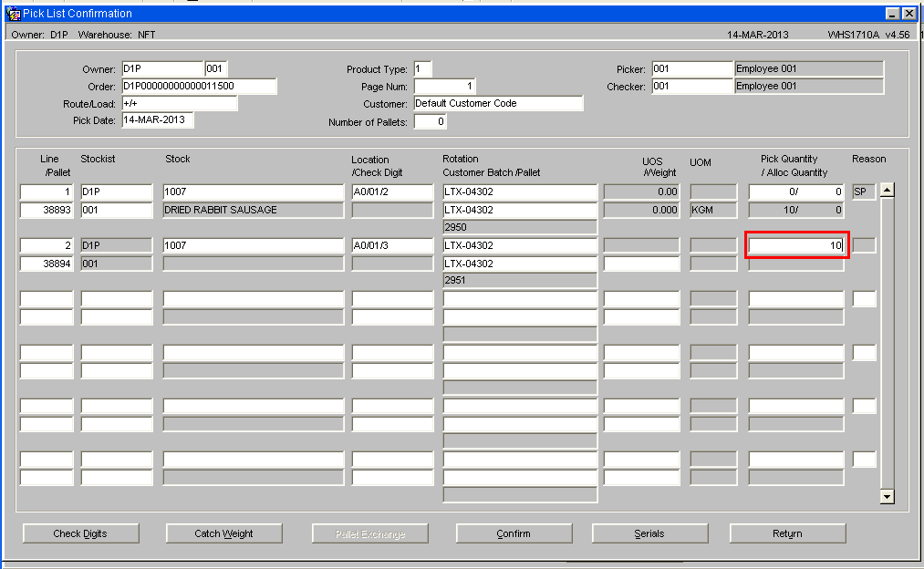Viewport: 924px width, 569px height.
Task: Click the Pallet Exchange button
Action: (x=370, y=533)
